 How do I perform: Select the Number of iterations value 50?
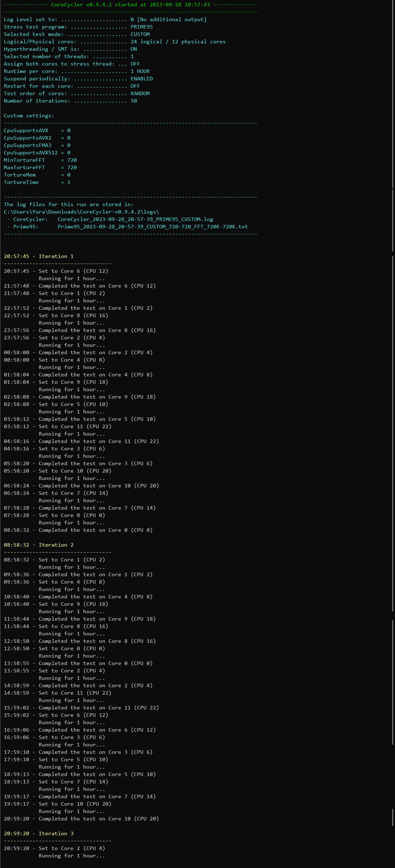134,101
